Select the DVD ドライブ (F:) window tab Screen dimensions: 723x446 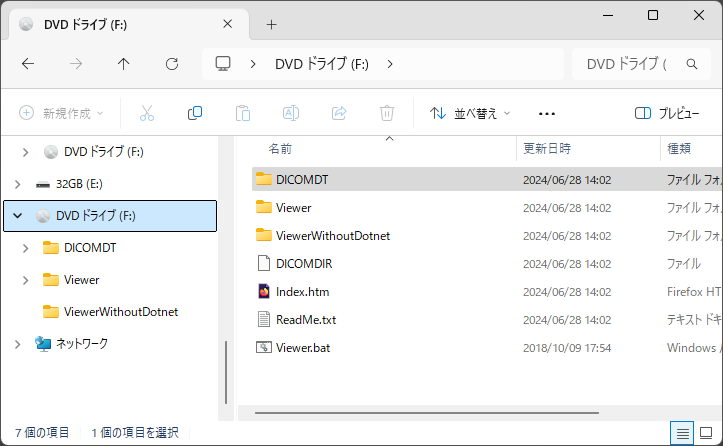tap(129, 24)
